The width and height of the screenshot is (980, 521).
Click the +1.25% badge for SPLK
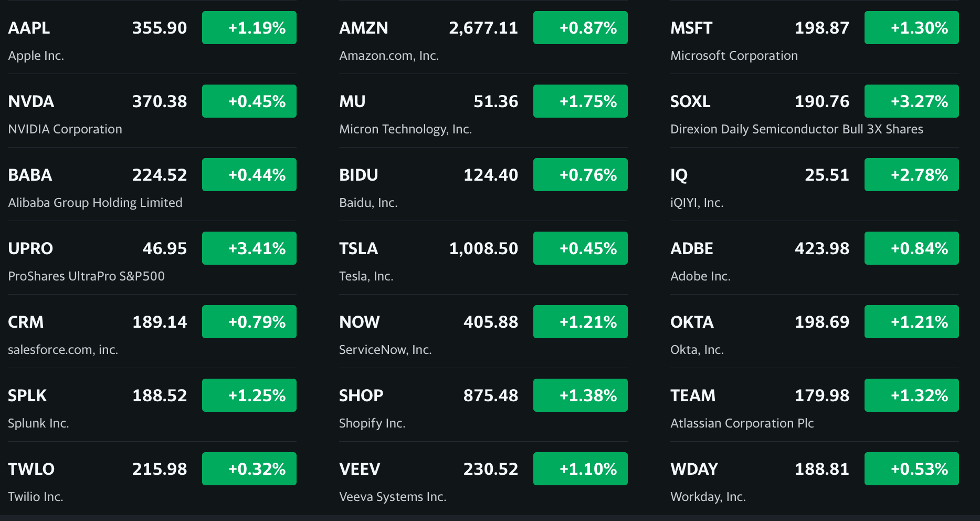point(249,395)
